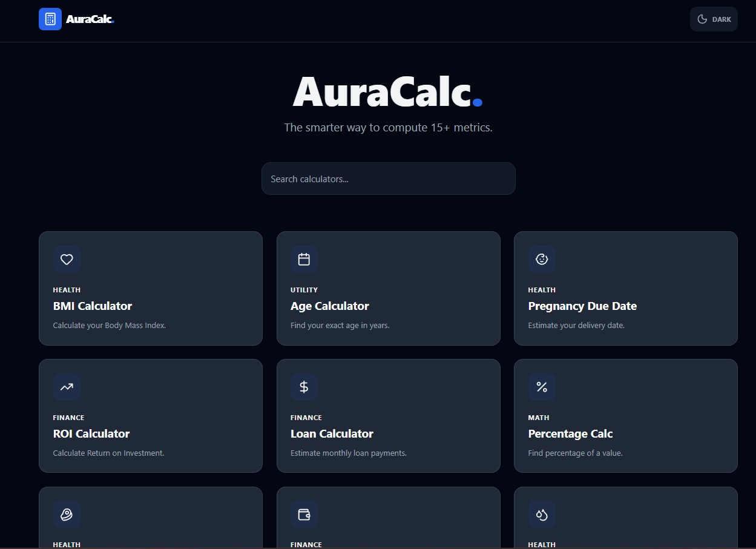Select the FINANCE label on the ROI card
Viewport: 756px width, 549px height.
[68, 417]
